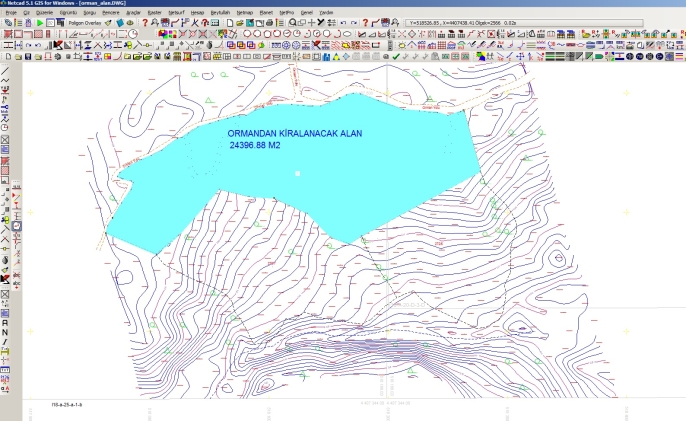
Task: Open the Proje menu
Action: pos(9,12)
